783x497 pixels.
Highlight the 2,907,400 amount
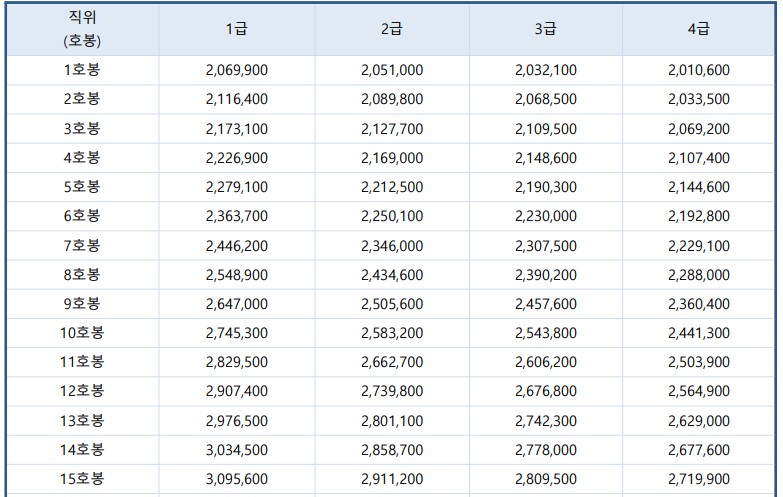click(x=237, y=391)
